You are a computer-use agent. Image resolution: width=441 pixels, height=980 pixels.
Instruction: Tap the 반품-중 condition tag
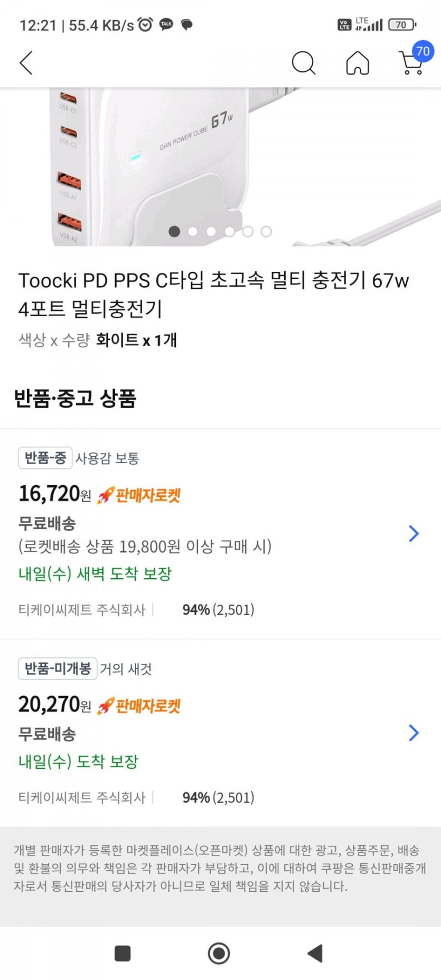45,457
